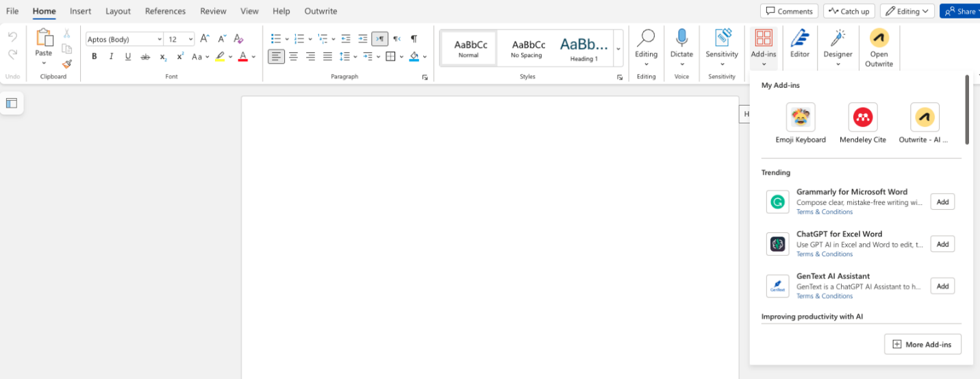Screen dimensions: 980x379
Task: Switch to the Insert tab
Action: point(80,11)
